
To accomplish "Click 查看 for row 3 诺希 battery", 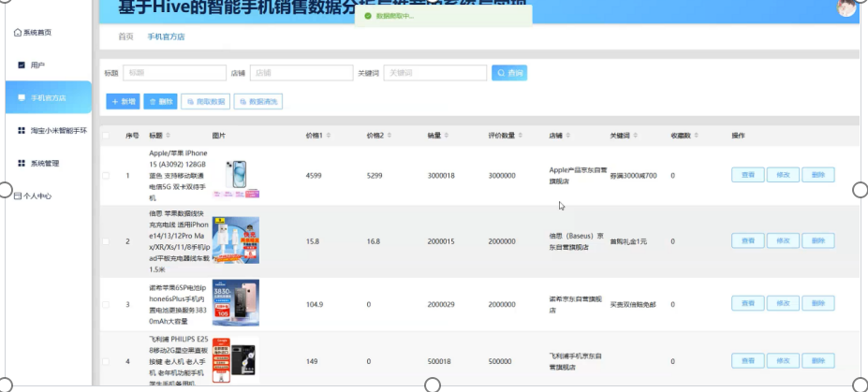I will pyautogui.click(x=748, y=303).
